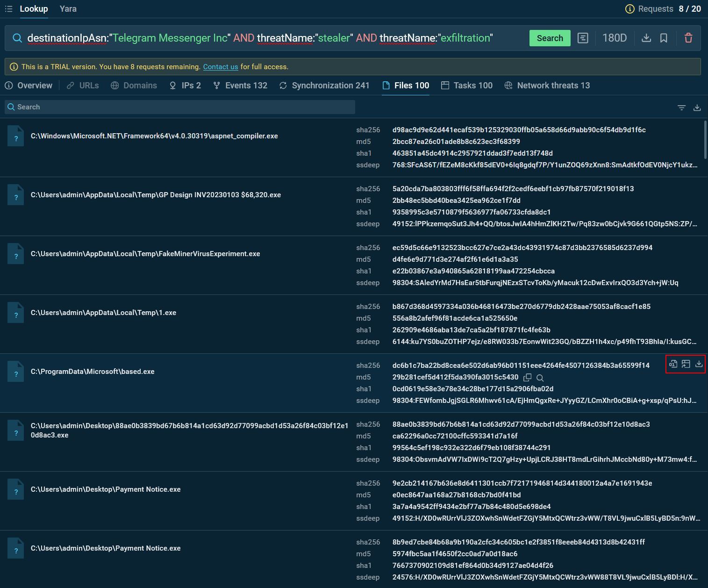Search by based.exe md5 hash magnifier
The width and height of the screenshot is (708, 588).
coord(540,378)
